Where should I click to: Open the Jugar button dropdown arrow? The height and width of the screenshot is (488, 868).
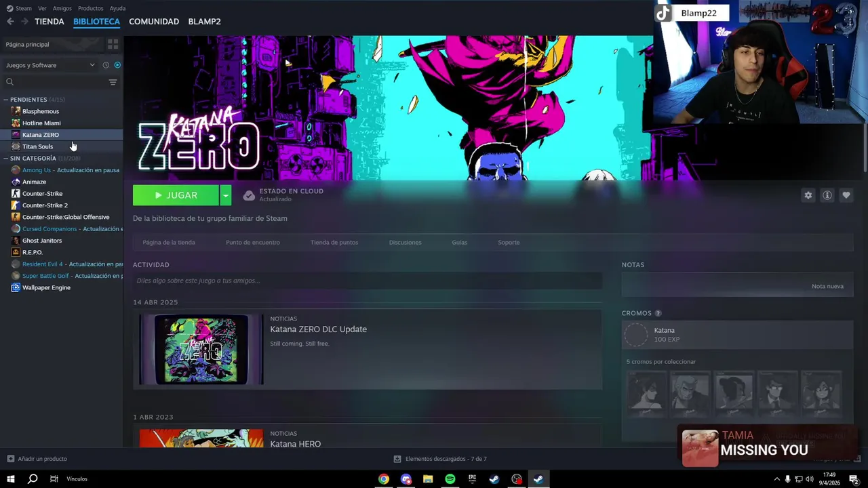pos(226,195)
